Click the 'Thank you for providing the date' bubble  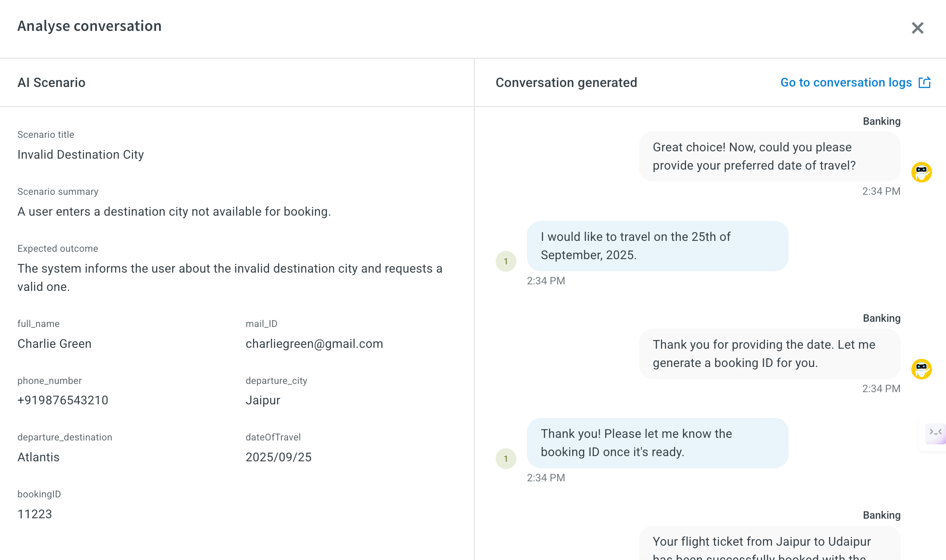click(769, 354)
